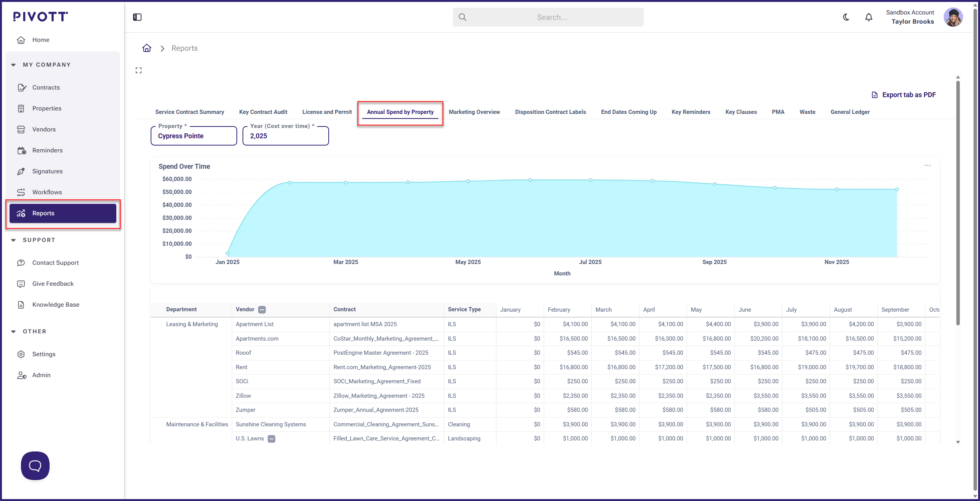Open Contracts in sidebar
This screenshot has height=501, width=980.
[46, 88]
